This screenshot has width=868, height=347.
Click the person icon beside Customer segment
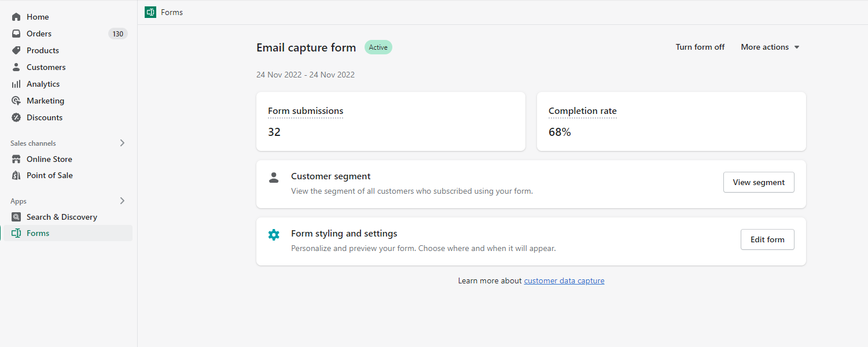pyautogui.click(x=274, y=178)
